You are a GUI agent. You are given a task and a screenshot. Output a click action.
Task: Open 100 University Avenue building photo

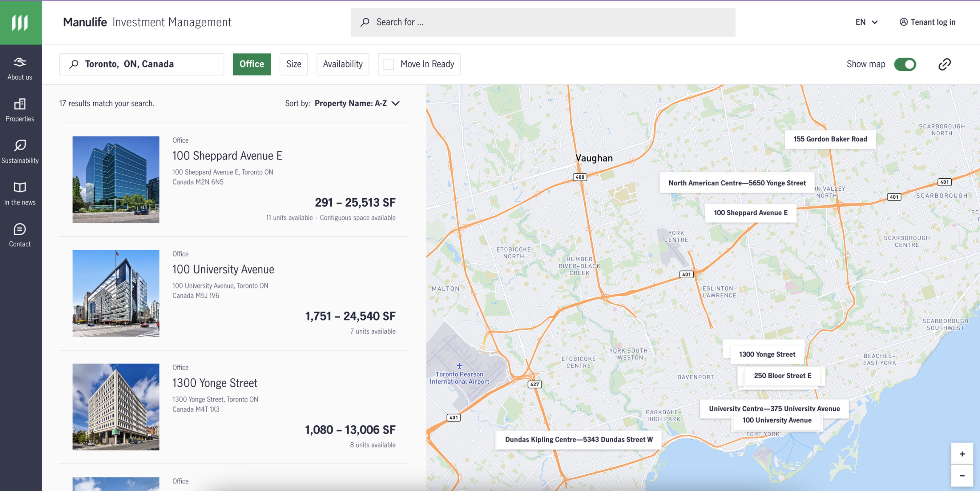[x=116, y=293]
